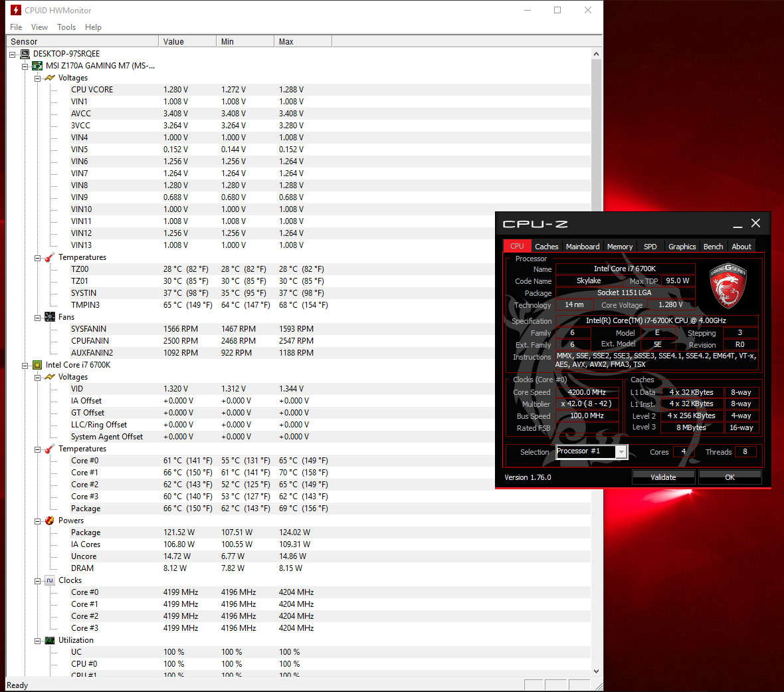Click the Max column header
The image size is (784, 692).
pos(303,41)
